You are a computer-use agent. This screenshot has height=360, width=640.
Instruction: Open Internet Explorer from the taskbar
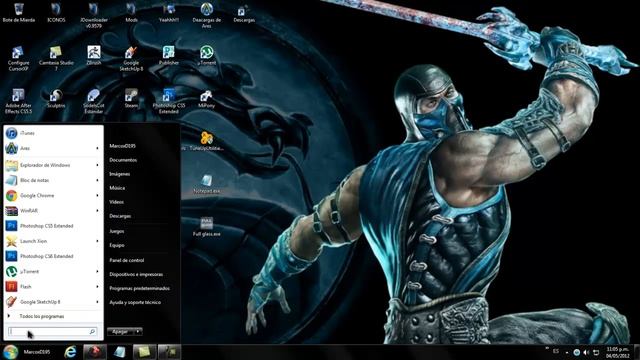(x=70, y=352)
